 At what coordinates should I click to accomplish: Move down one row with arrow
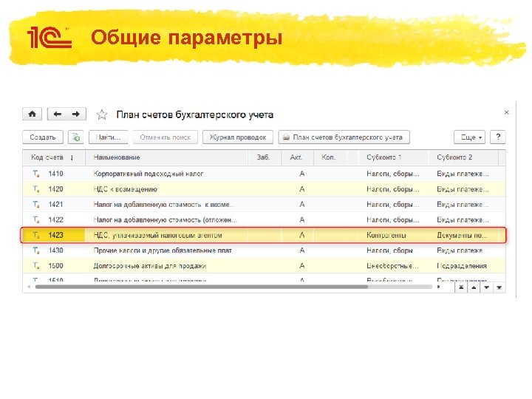[486, 287]
